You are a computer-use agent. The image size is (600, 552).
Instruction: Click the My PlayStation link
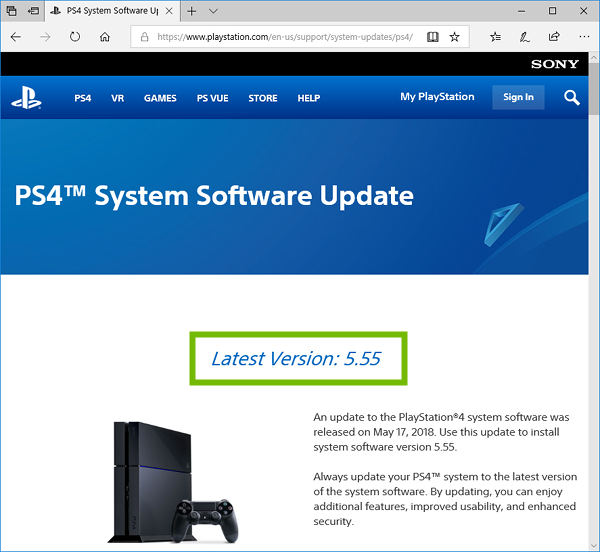point(437,97)
